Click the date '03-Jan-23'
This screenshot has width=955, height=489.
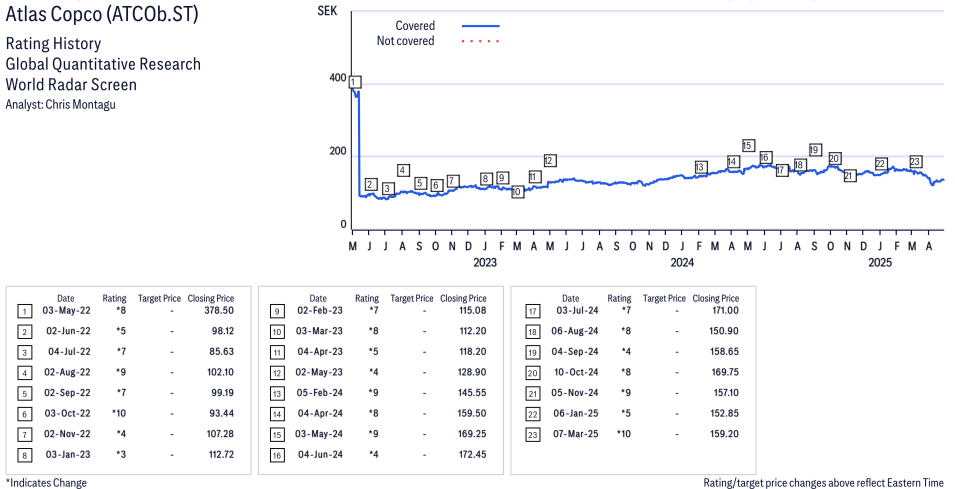[x=68, y=455]
